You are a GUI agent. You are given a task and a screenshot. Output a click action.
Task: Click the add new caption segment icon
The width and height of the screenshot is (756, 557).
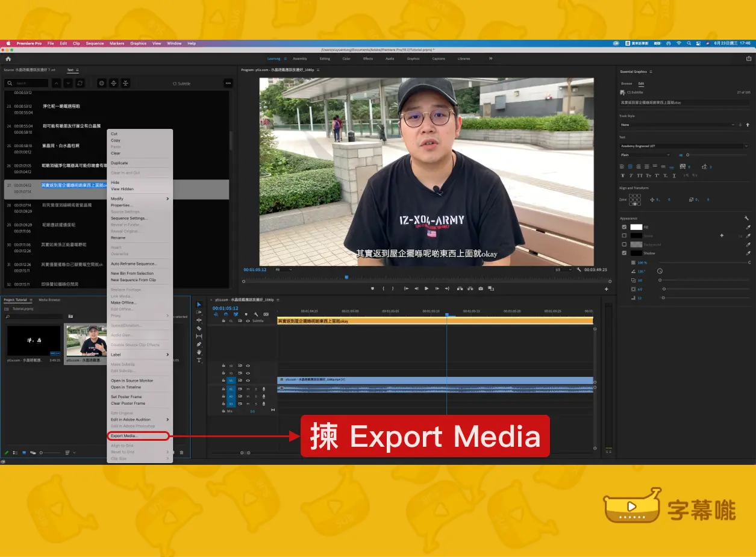101,83
